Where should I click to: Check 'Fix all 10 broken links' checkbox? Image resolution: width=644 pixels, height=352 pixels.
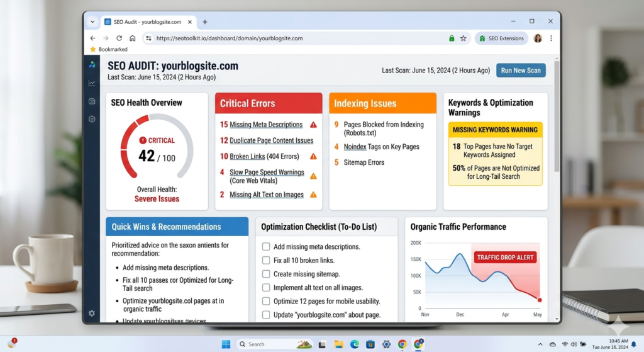click(266, 260)
